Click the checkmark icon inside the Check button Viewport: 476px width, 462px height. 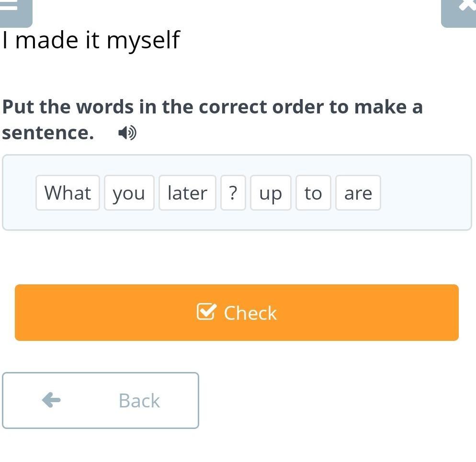pyautogui.click(x=206, y=312)
